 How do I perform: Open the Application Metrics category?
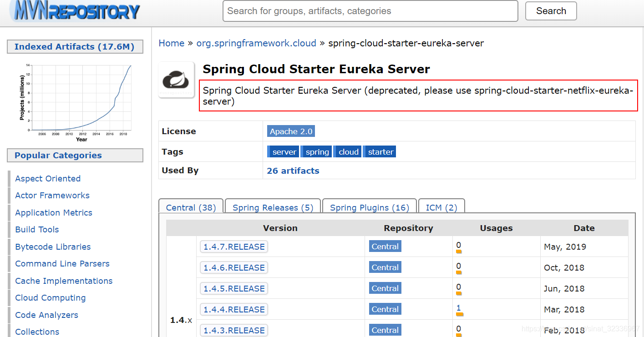click(x=54, y=213)
